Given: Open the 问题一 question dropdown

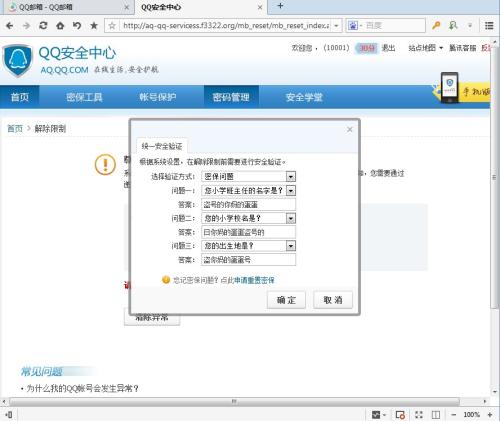Looking at the screenshot, I should (x=248, y=190).
